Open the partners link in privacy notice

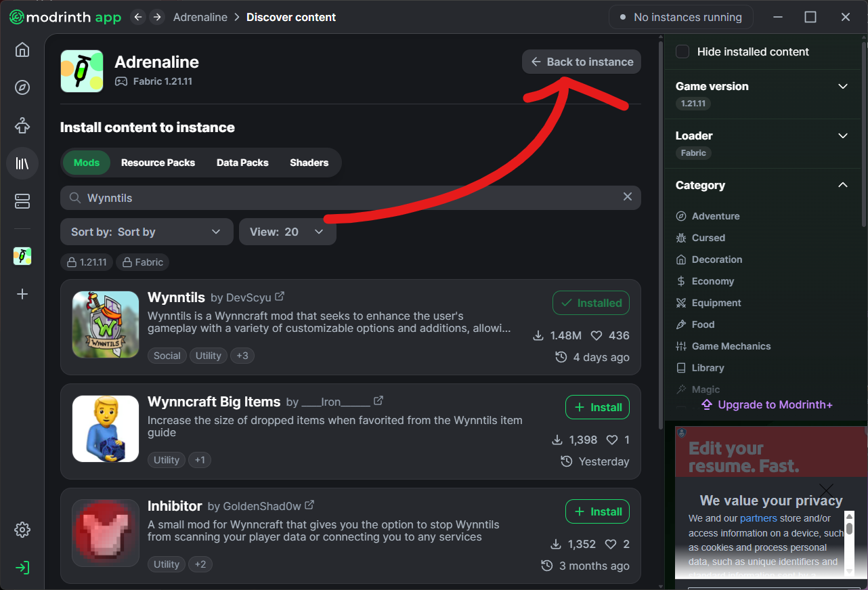click(758, 518)
